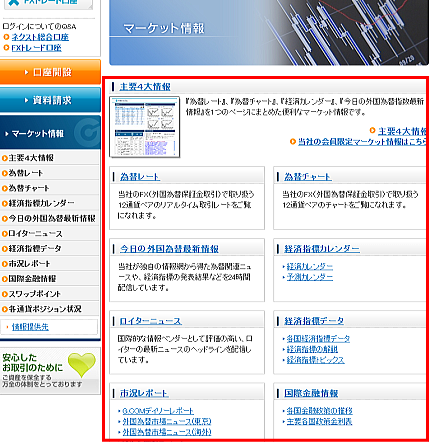Open the 今日の外国為替最新情報 card heading link
The height and width of the screenshot is (442, 430).
169,249
